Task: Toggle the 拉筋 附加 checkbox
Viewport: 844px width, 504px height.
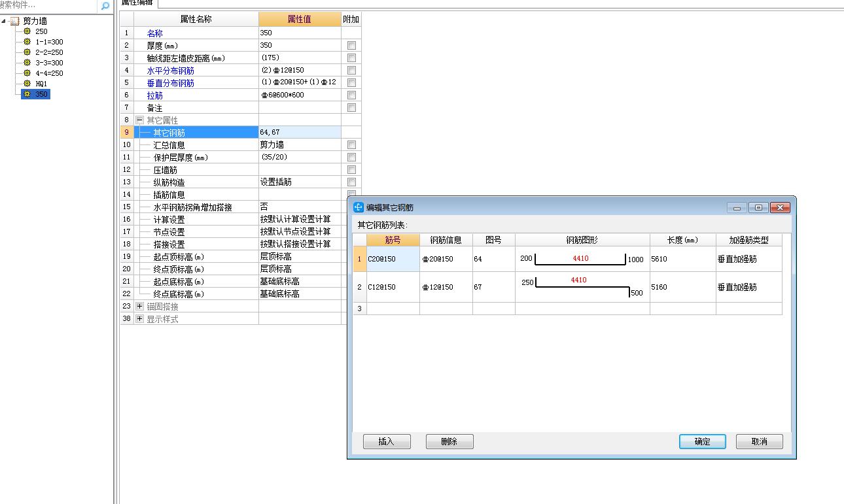Action: [351, 95]
